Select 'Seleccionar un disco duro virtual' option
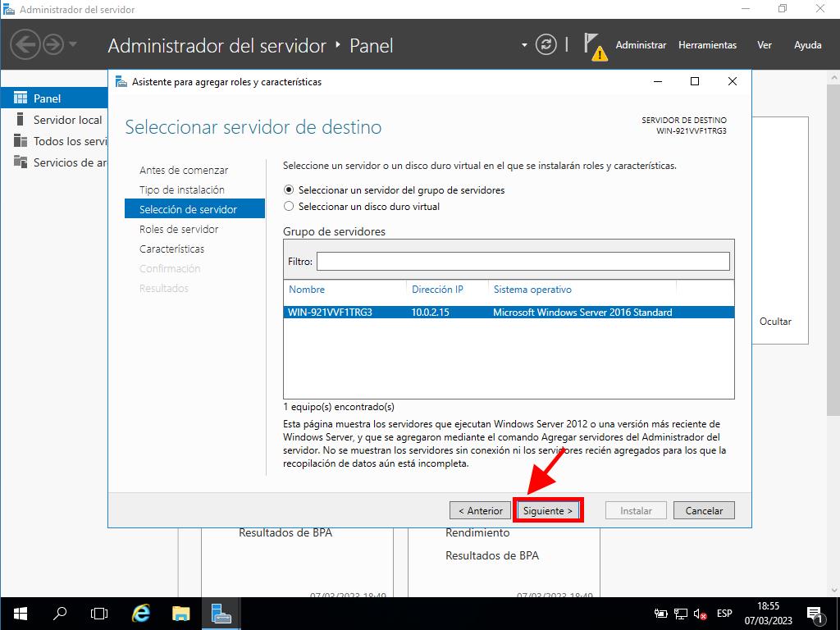 [289, 207]
